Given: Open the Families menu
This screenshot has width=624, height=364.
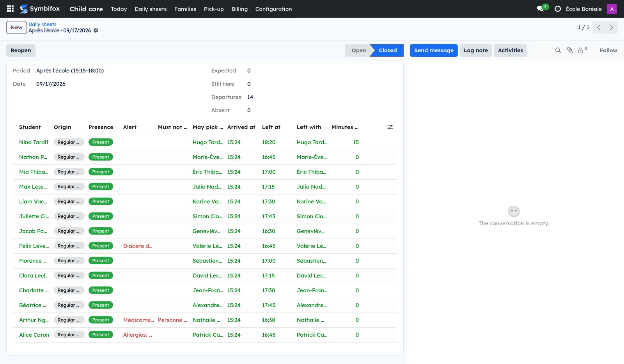Looking at the screenshot, I should [185, 9].
